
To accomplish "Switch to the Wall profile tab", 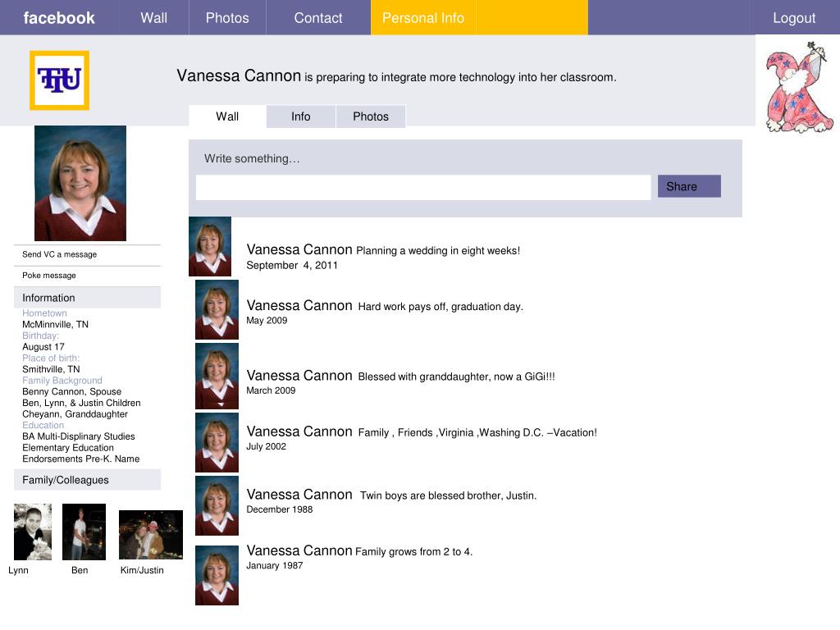I will pos(227,116).
